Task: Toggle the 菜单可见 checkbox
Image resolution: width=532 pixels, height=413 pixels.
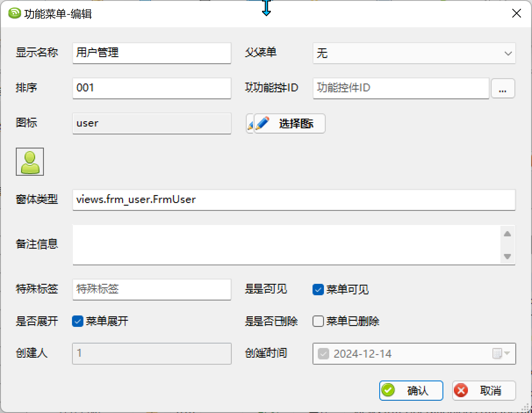Action: tap(318, 290)
